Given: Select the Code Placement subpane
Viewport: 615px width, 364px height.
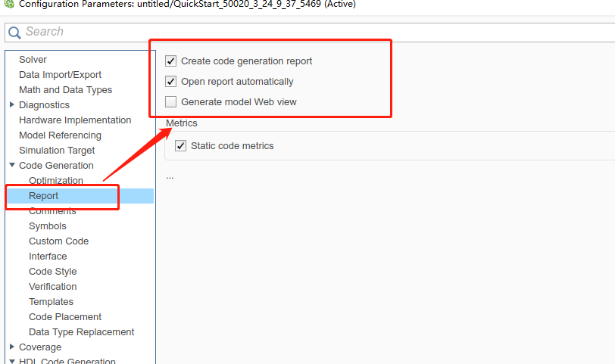Looking at the screenshot, I should (65, 316).
